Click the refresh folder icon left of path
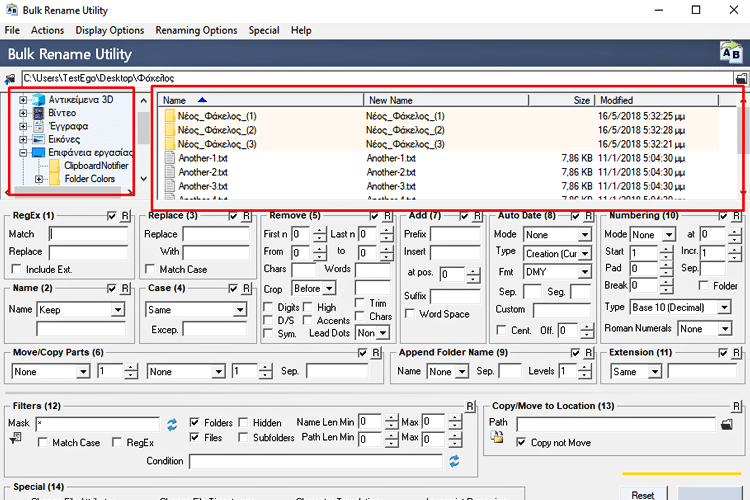Viewport: 750px width, 500px height. (10, 78)
